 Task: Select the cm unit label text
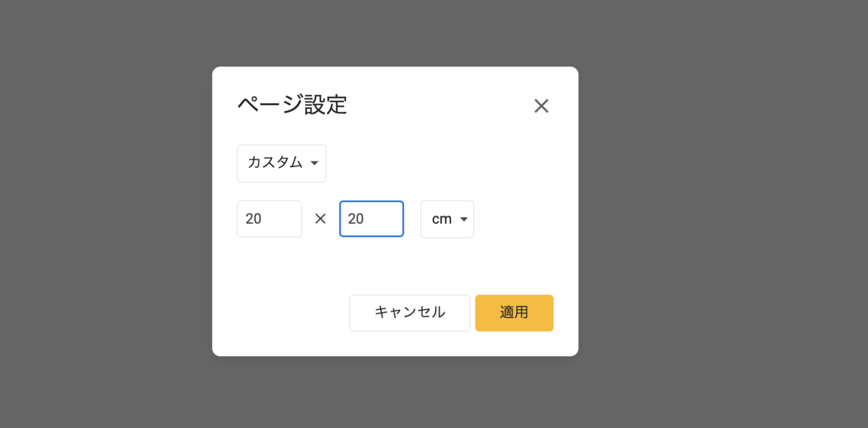pyautogui.click(x=441, y=219)
